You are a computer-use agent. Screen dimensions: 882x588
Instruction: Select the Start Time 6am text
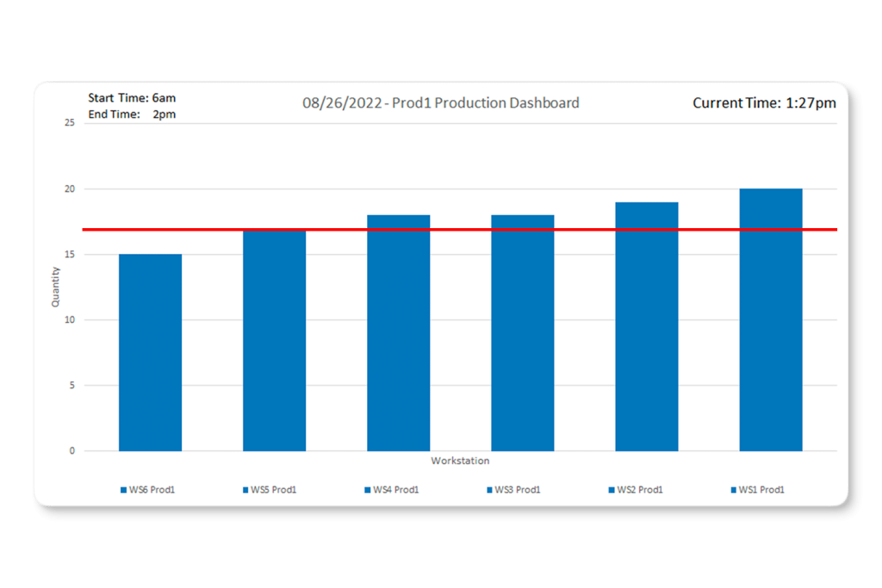[132, 98]
